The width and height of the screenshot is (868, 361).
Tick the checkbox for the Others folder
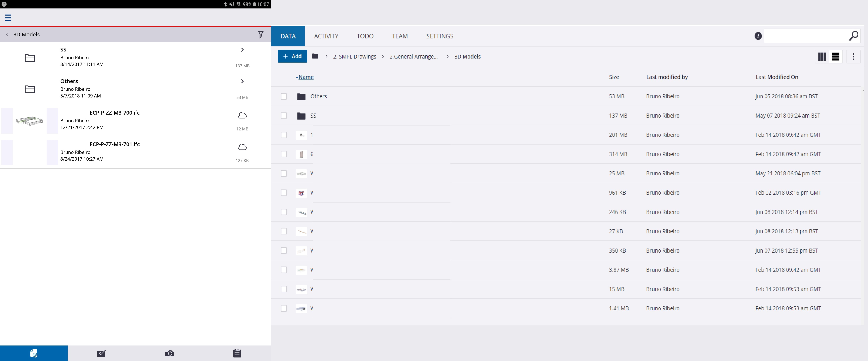[284, 96]
